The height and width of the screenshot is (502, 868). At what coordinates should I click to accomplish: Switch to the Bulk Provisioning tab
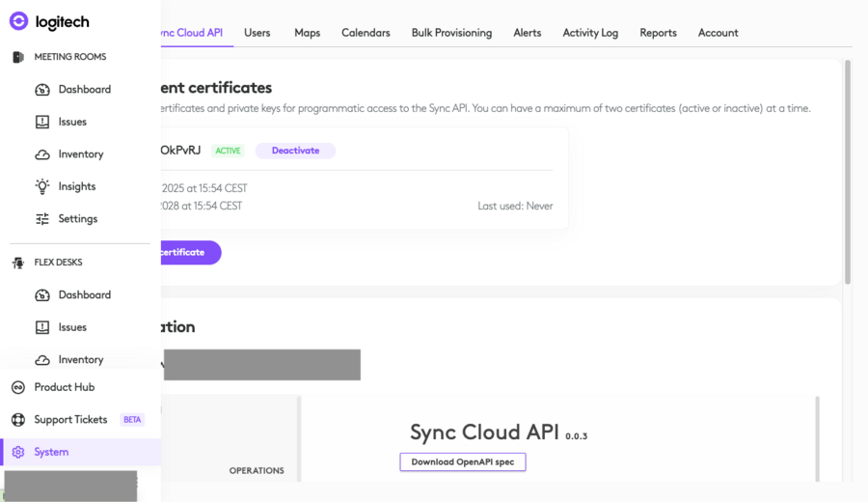coord(451,33)
